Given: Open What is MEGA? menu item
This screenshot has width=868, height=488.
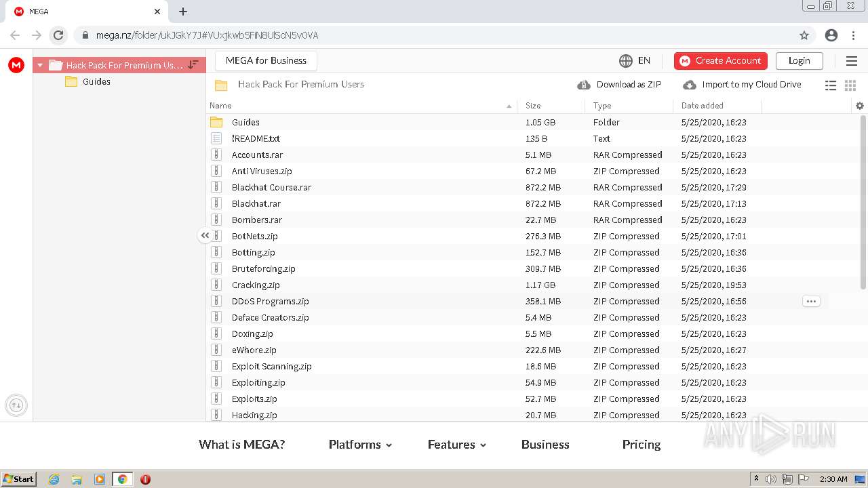Looking at the screenshot, I should click(x=241, y=445).
